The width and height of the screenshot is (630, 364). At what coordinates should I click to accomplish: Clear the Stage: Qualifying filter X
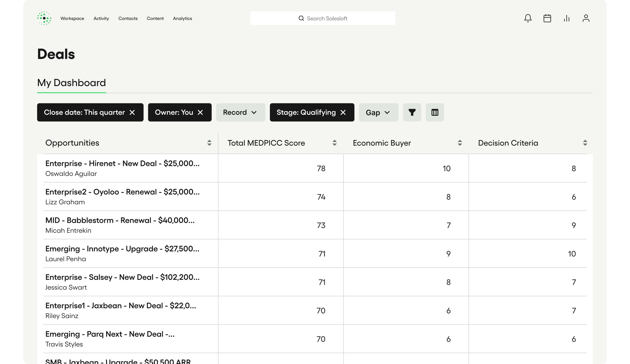343,112
